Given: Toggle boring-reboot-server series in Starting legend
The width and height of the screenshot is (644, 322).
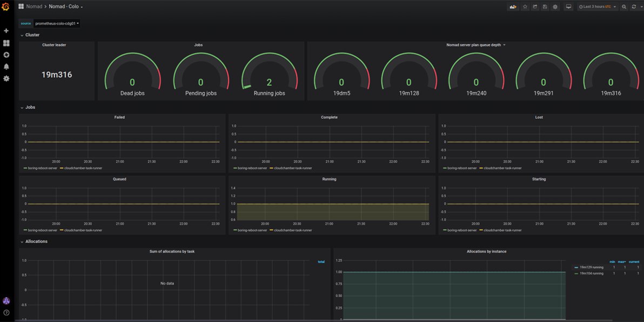Looking at the screenshot, I should coord(462,230).
